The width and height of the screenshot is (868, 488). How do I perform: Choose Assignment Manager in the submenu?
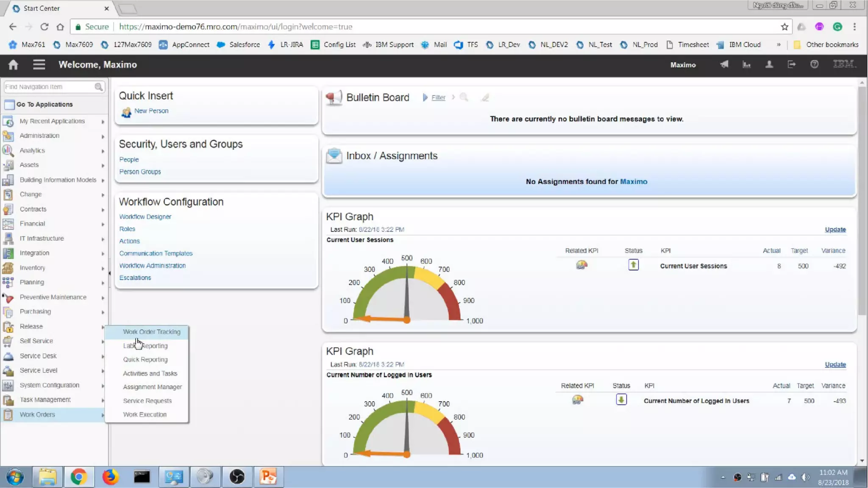tap(152, 387)
